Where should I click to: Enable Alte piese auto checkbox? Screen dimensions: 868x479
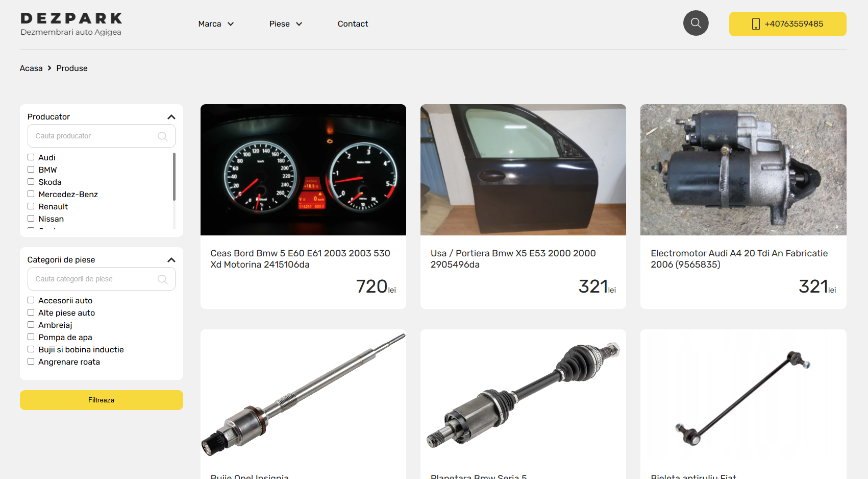(x=31, y=313)
